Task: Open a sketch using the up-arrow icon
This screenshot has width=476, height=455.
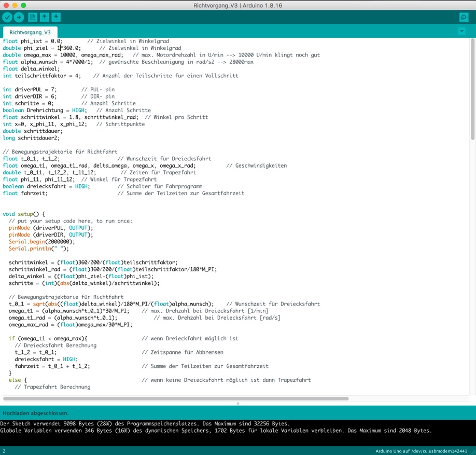Action: click(x=45, y=17)
